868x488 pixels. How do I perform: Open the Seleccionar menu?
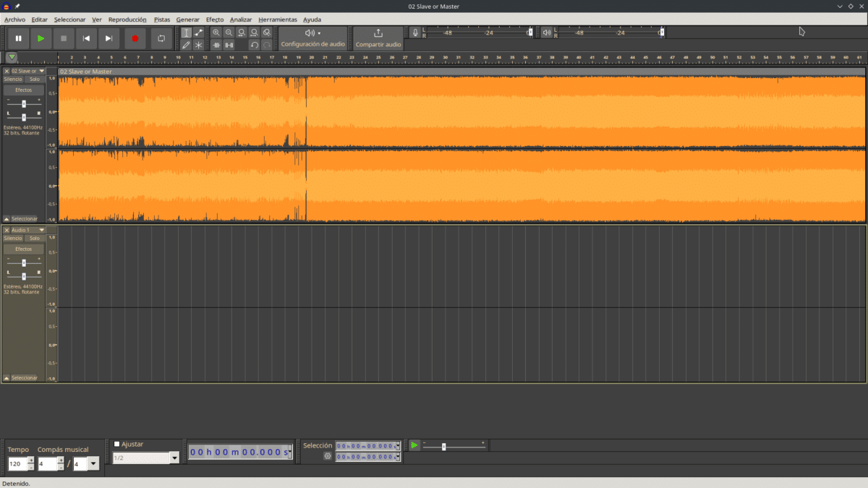69,20
